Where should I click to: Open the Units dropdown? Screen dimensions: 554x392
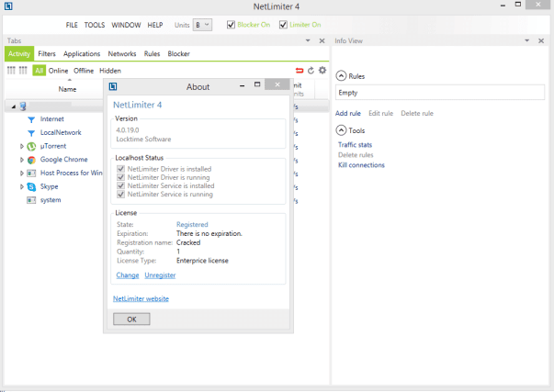pyautogui.click(x=202, y=25)
